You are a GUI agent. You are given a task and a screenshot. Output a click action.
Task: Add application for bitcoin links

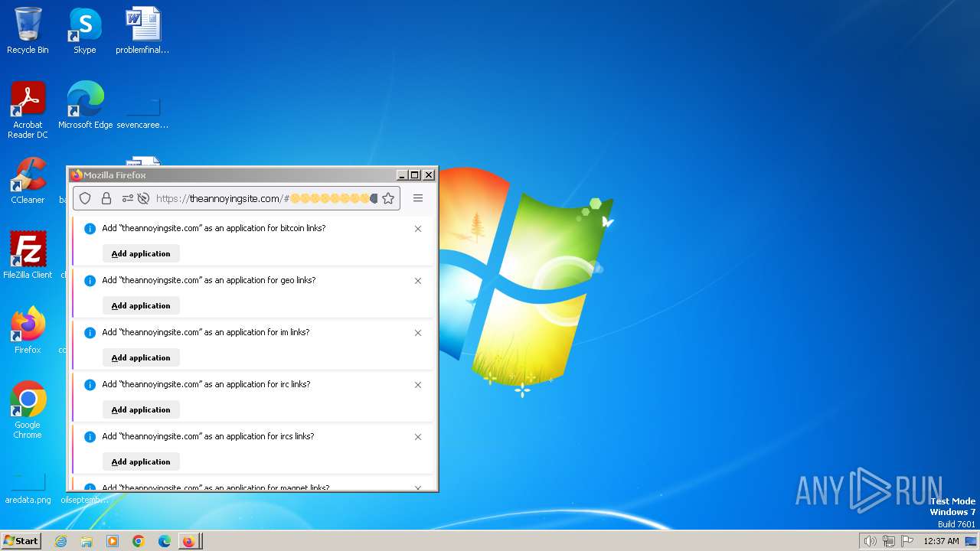click(x=141, y=253)
